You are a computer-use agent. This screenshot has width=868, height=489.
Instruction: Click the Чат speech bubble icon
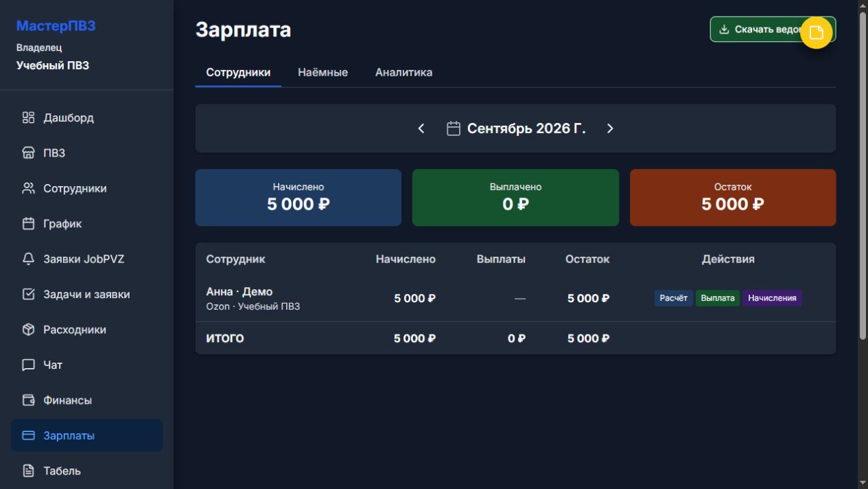coord(28,365)
